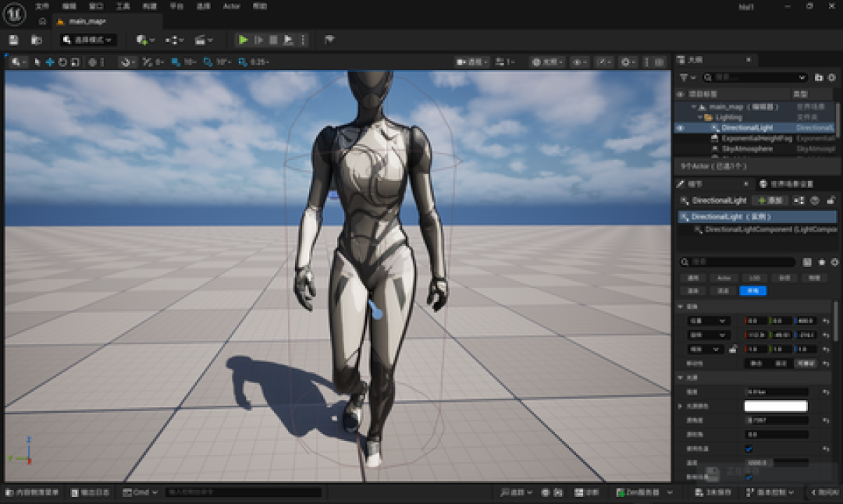Select the highlighted blue All filter button
This screenshot has height=504, width=843.
(x=752, y=291)
